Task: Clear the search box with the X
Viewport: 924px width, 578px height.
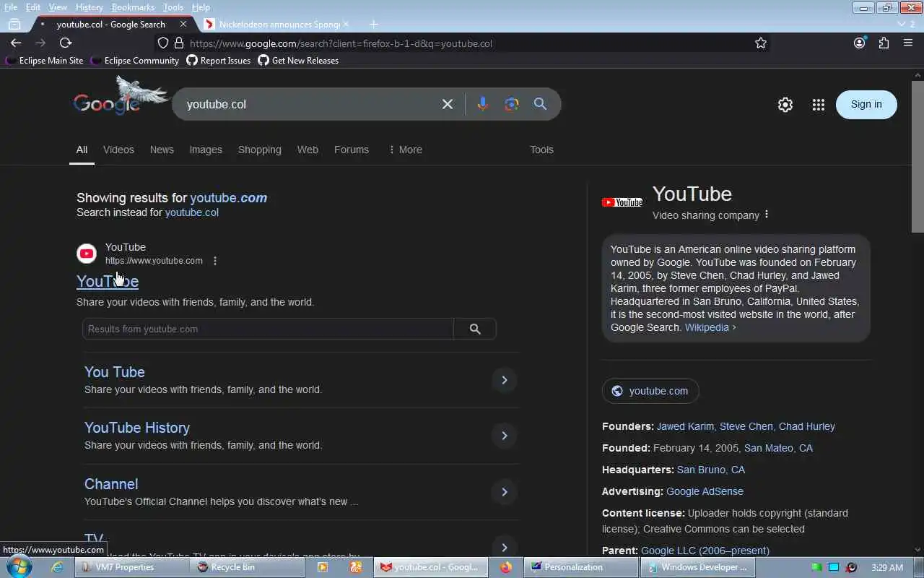Action: (x=448, y=104)
